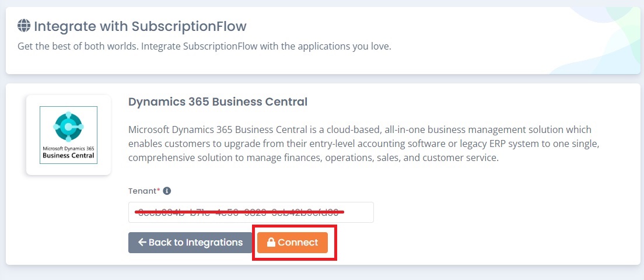The width and height of the screenshot is (644, 280).
Task: Click the 'Get the best of both worlds' subtitle
Action: pos(205,47)
